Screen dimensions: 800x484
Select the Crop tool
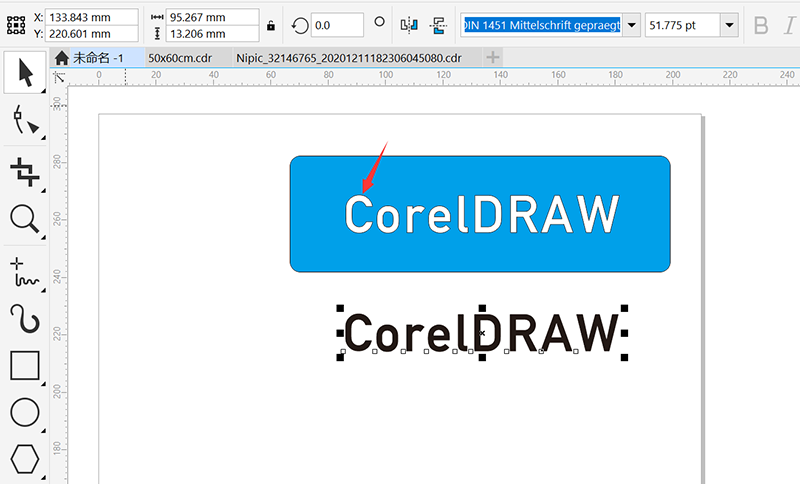click(25, 172)
